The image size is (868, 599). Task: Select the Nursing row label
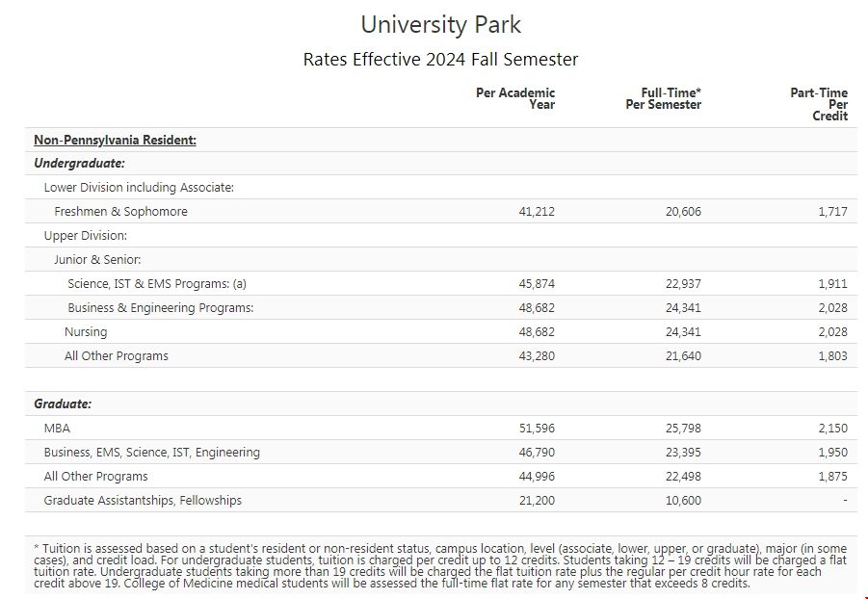(x=86, y=332)
